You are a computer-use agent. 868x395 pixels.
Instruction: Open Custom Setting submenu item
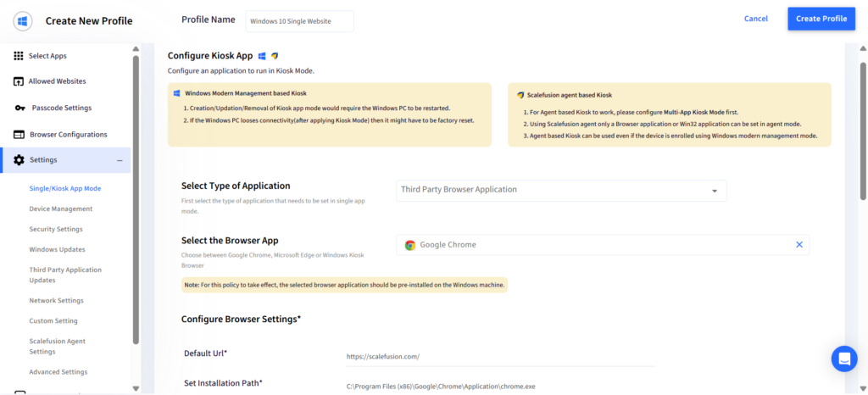(53, 321)
